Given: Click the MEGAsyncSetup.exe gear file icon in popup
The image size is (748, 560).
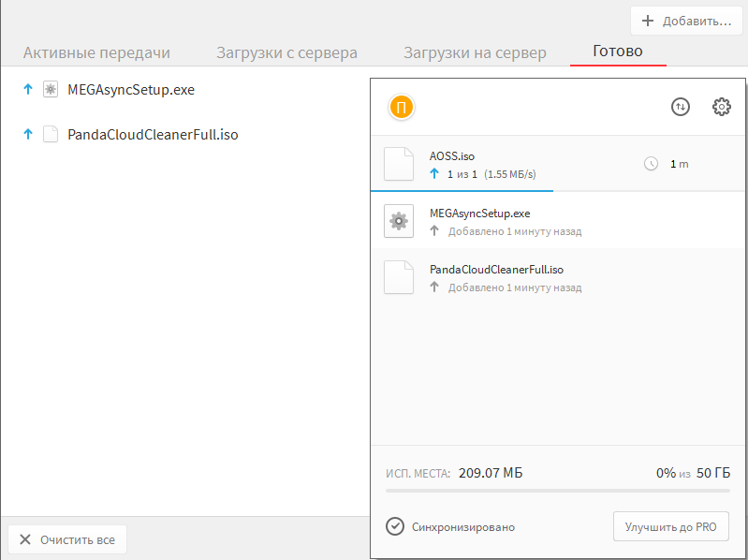Looking at the screenshot, I should [399, 221].
